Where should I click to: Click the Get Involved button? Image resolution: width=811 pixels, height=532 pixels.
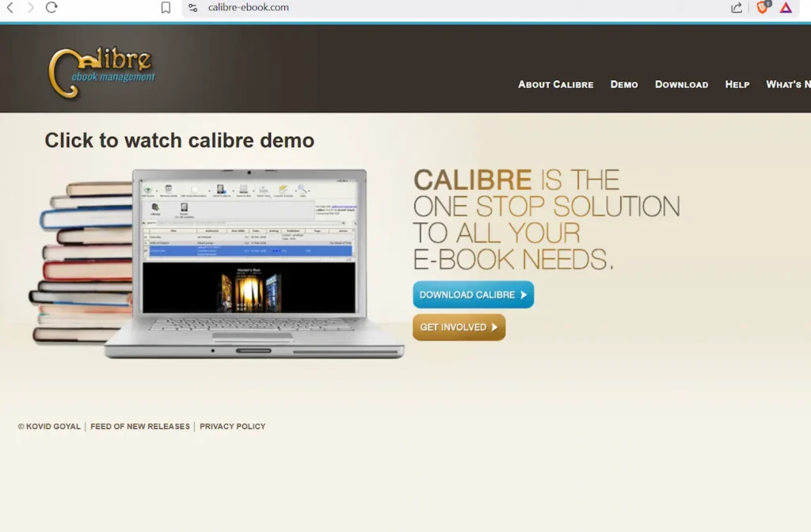[459, 327]
